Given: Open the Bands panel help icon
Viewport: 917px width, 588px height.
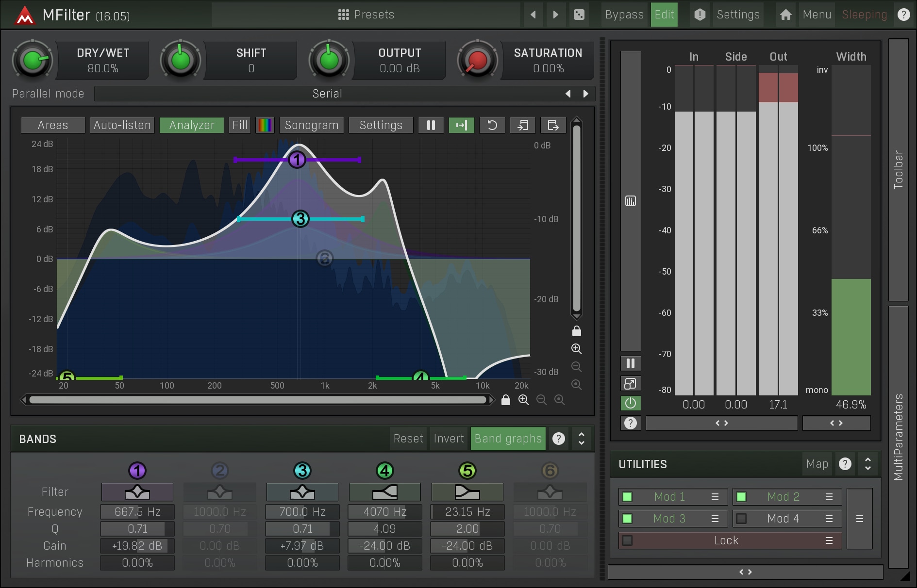Looking at the screenshot, I should [x=559, y=439].
